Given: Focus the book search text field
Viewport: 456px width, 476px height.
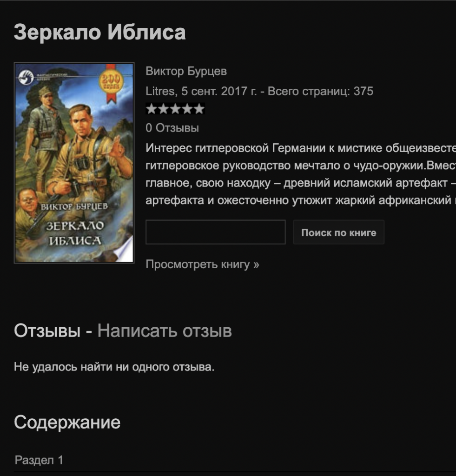Looking at the screenshot, I should click(216, 232).
